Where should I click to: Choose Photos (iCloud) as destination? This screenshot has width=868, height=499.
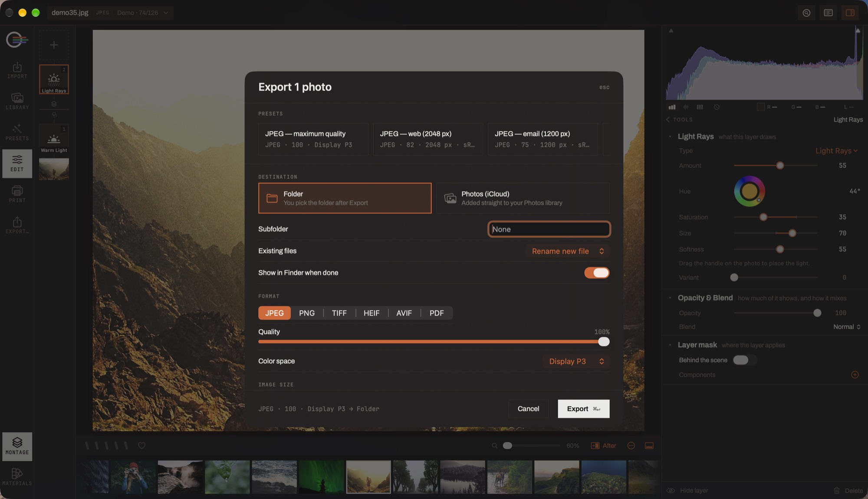tap(523, 198)
